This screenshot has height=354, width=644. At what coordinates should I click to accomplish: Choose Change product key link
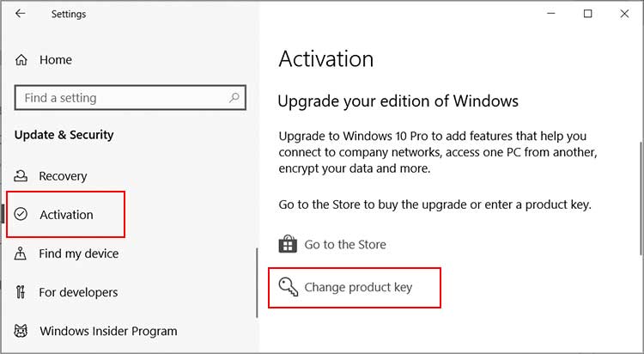(x=358, y=287)
